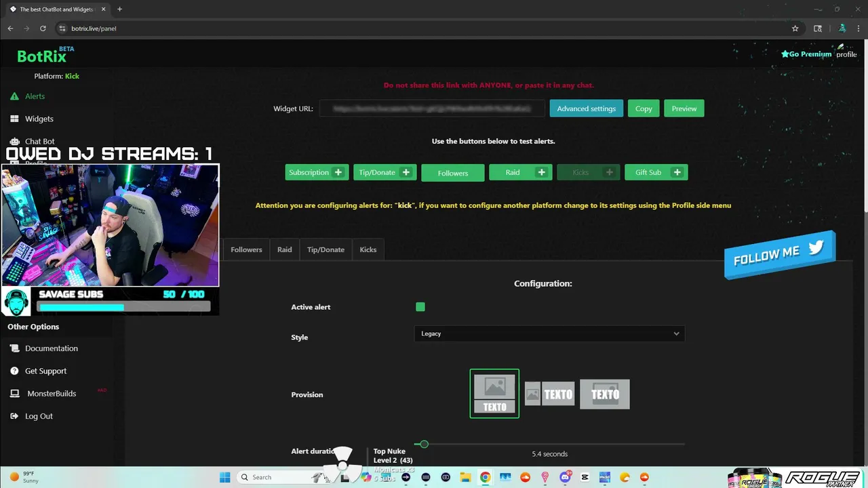Viewport: 868px width, 488px height.
Task: Go back with the browser back arrow
Action: point(10,28)
